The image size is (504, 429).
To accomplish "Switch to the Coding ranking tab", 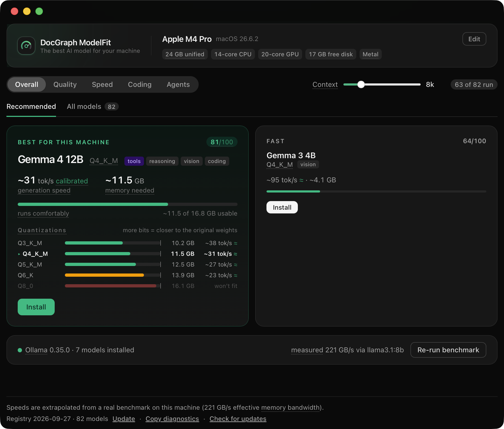I will point(140,84).
